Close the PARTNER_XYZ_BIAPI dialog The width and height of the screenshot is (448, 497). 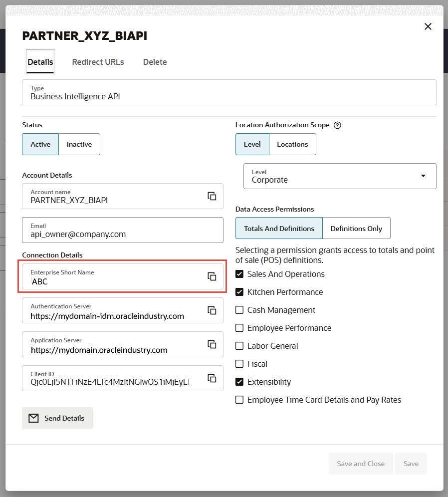coord(428,27)
